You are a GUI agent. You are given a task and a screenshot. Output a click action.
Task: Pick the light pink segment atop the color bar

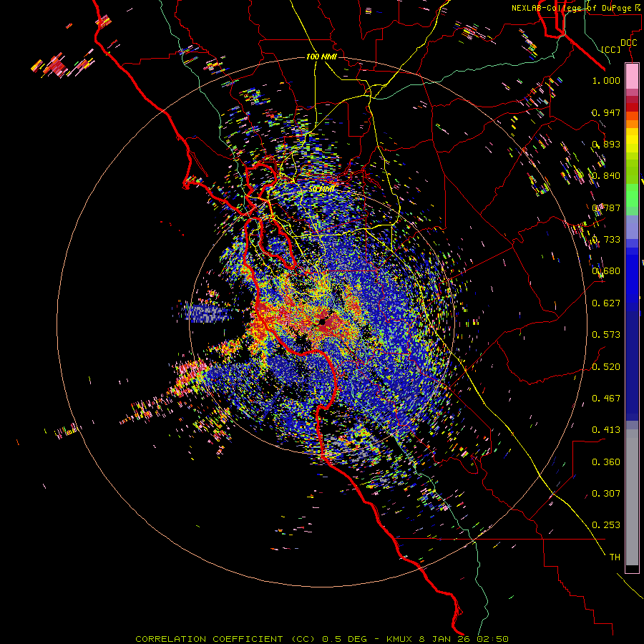click(632, 76)
